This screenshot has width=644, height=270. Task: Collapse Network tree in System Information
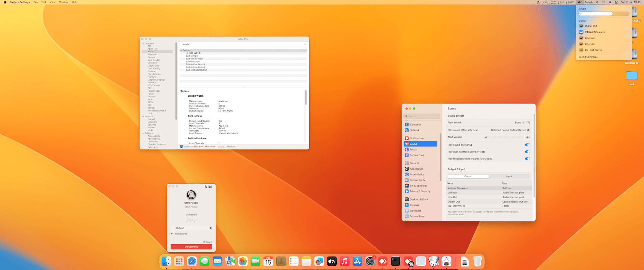click(143, 117)
